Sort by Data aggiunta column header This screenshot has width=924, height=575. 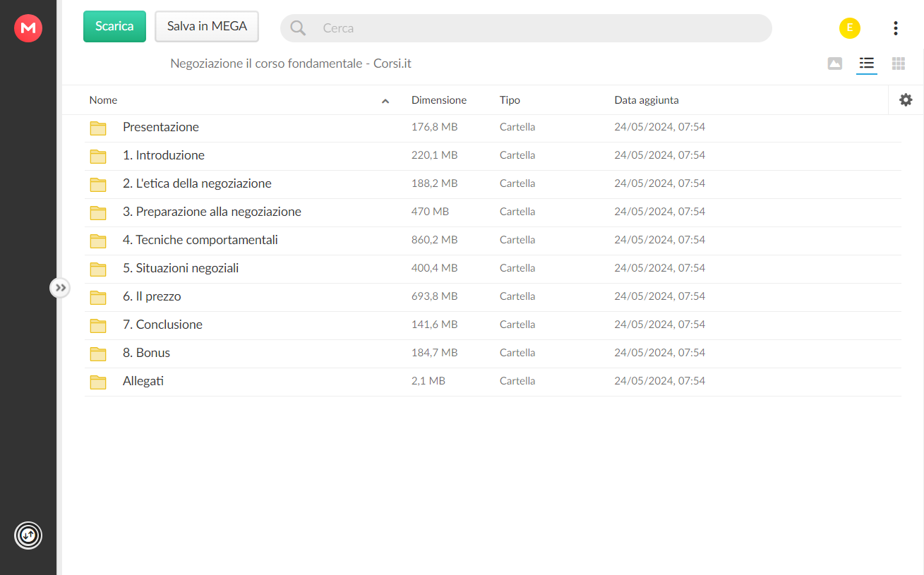647,100
